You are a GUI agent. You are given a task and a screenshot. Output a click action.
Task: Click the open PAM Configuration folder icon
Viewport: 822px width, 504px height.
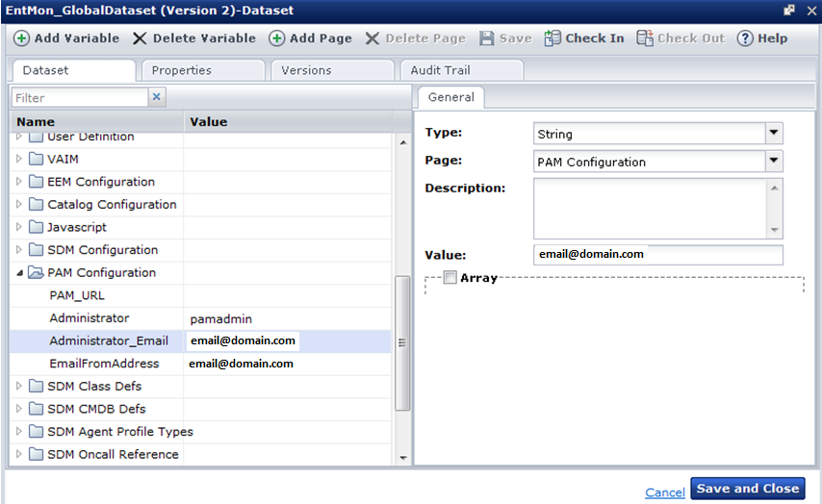click(x=36, y=272)
